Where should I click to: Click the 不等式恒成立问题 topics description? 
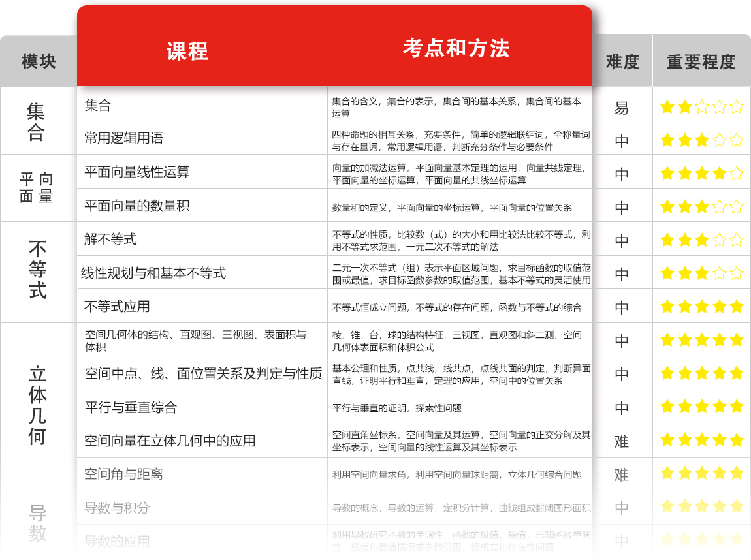click(457, 307)
